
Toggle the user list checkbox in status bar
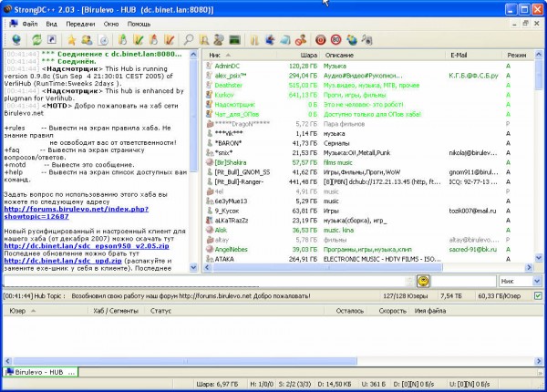click(538, 295)
